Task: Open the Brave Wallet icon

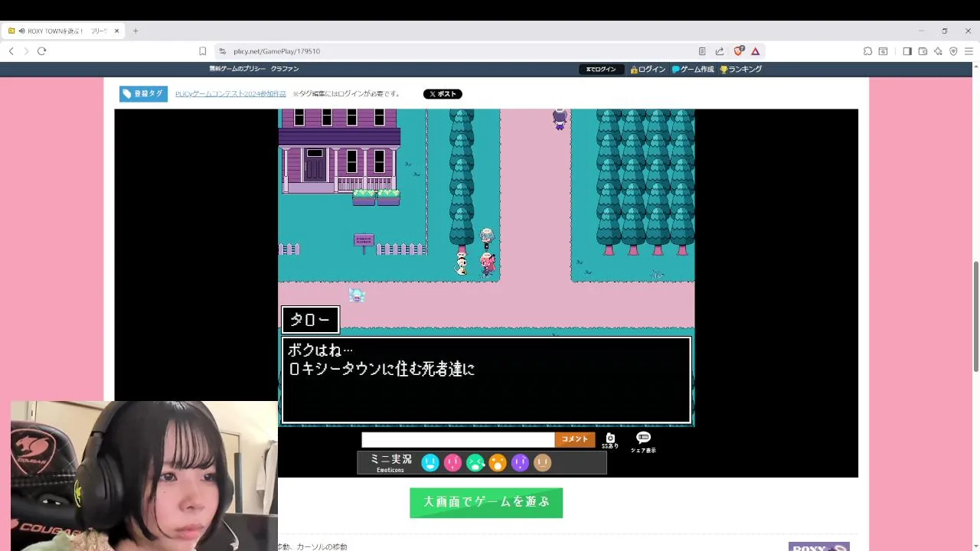Action: pyautogui.click(x=923, y=51)
